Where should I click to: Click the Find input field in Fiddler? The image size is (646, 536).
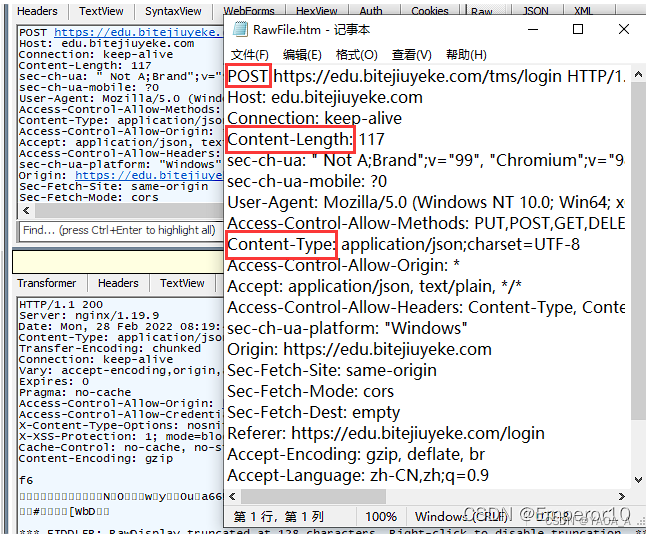(x=121, y=230)
